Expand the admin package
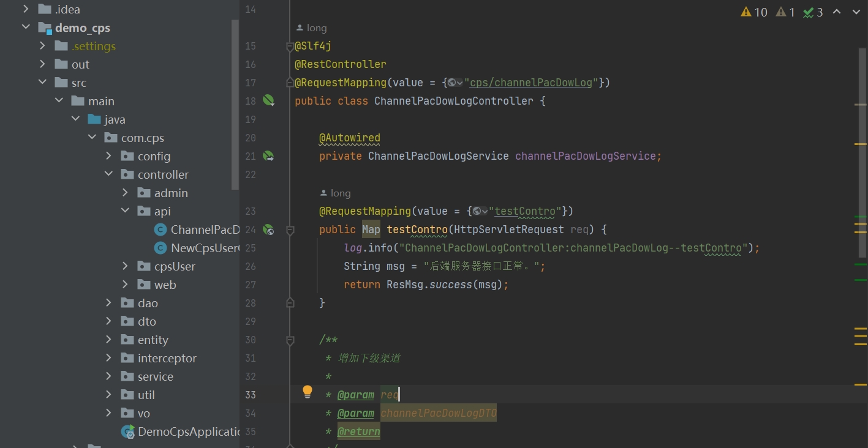 click(125, 193)
